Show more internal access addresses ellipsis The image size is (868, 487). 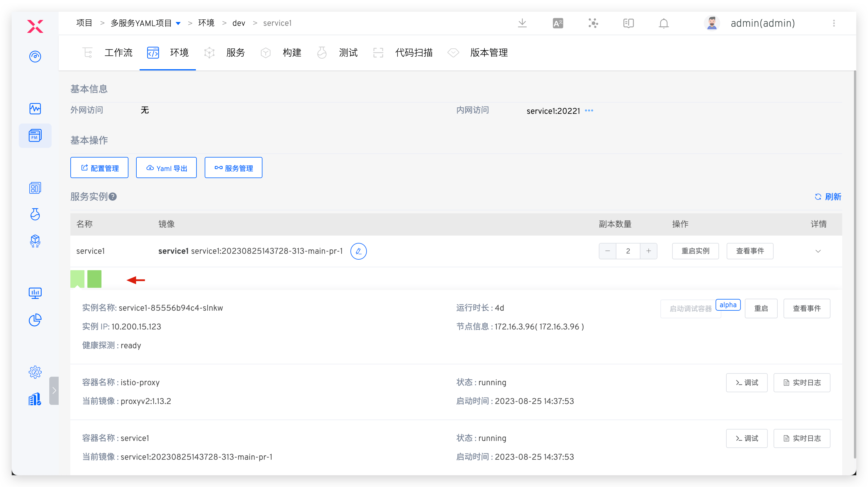pos(589,111)
